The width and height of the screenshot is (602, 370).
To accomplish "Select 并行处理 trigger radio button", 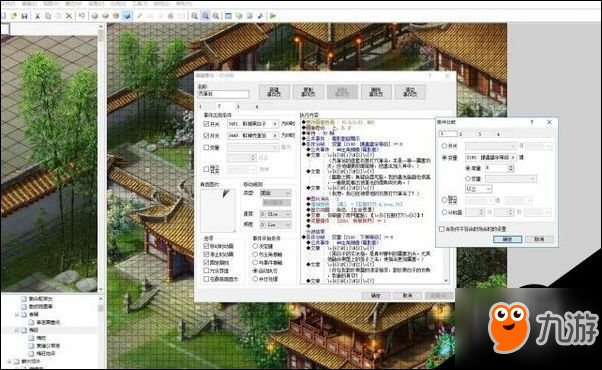I will pos(255,279).
